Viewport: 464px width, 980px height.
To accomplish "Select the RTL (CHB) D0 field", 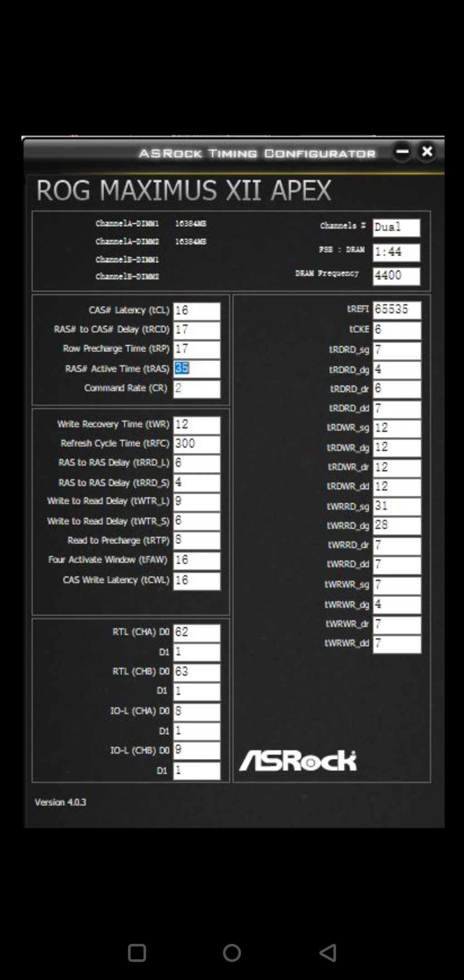I will pos(197,672).
